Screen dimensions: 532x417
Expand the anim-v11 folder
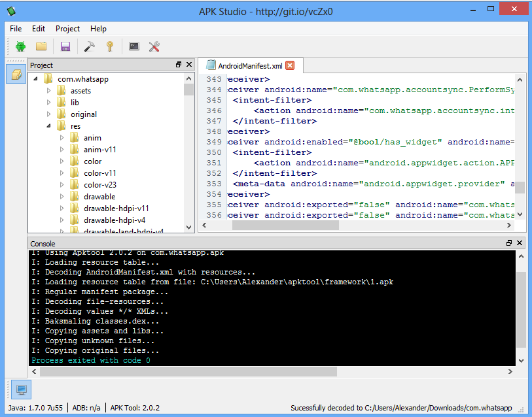pos(62,150)
